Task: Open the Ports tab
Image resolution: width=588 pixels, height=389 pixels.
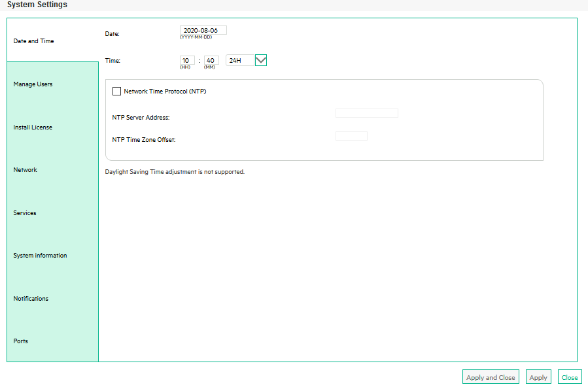Action: [52, 341]
